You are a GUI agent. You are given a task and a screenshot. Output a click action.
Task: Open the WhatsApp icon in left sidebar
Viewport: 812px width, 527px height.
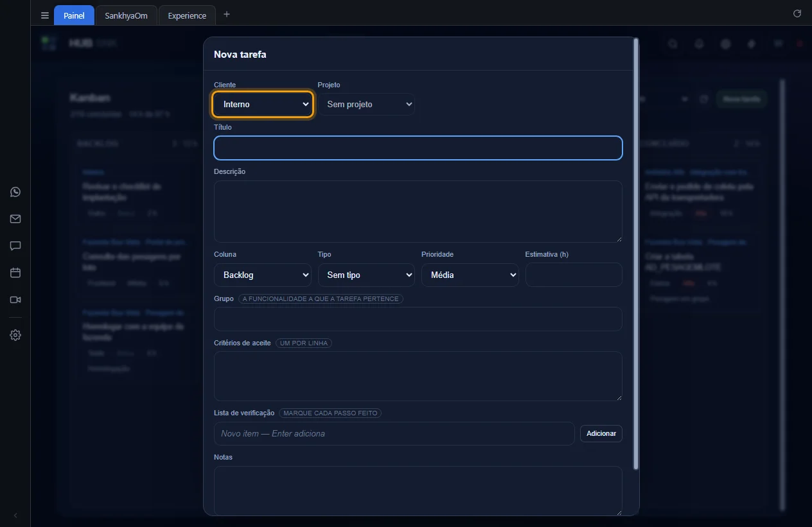click(x=15, y=192)
